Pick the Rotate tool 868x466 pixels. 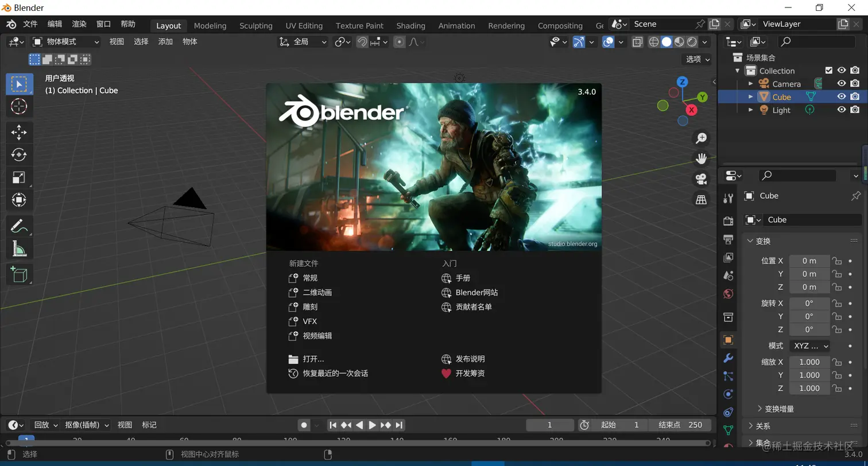(19, 154)
